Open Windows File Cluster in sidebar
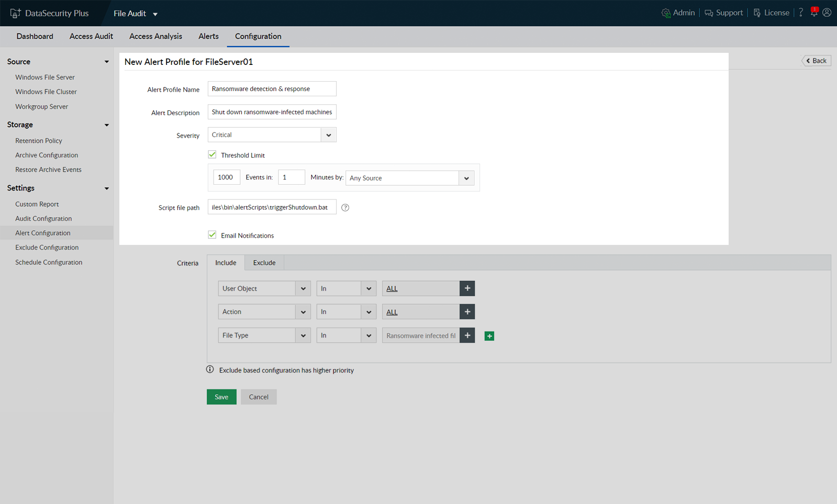 point(46,92)
